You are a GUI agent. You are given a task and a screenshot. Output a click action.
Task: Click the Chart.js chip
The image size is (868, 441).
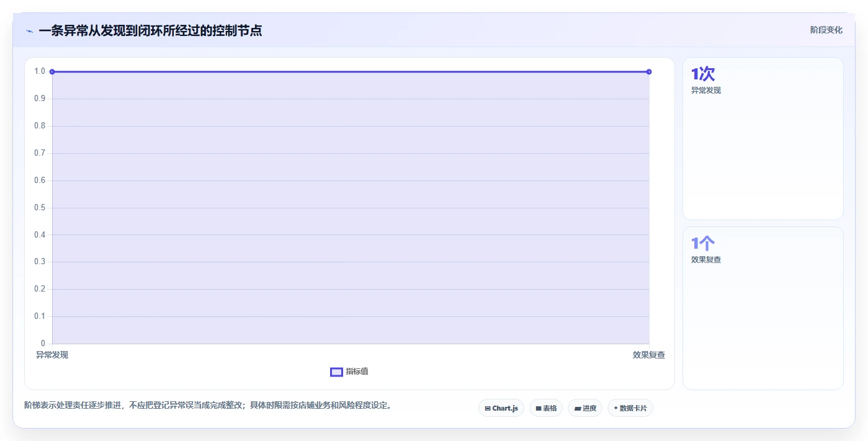[501, 408]
